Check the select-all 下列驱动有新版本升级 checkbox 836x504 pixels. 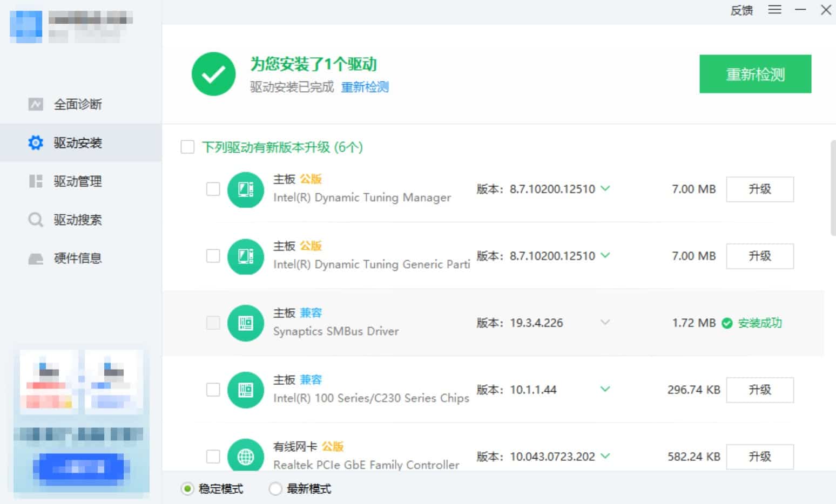pyautogui.click(x=187, y=147)
